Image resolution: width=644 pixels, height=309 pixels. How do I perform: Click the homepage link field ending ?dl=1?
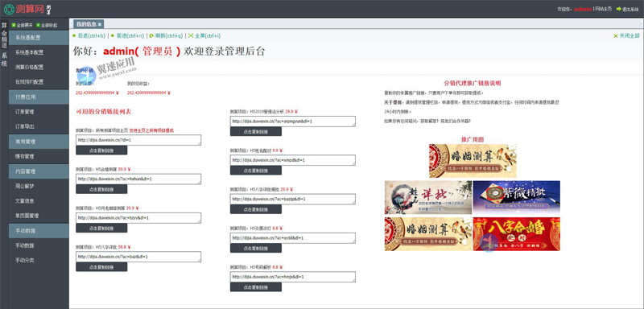click(x=138, y=140)
